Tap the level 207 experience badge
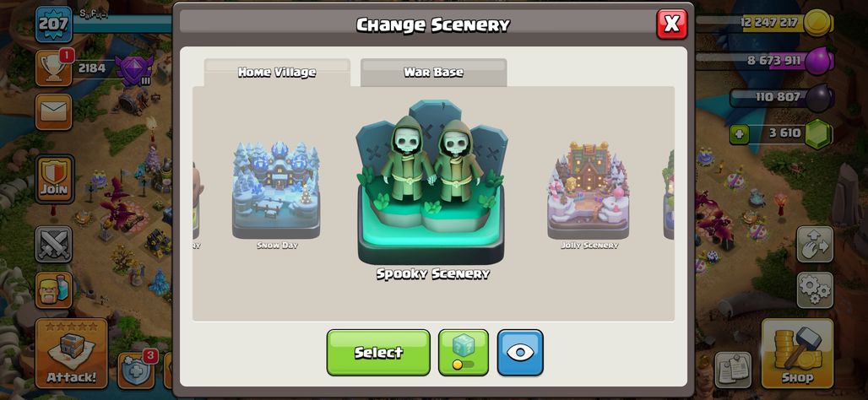 coord(54,24)
